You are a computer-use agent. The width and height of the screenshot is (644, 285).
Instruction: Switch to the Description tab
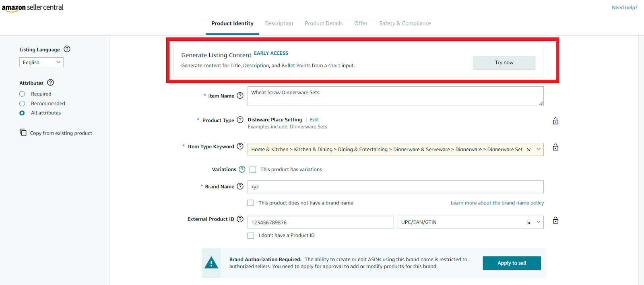(x=279, y=23)
